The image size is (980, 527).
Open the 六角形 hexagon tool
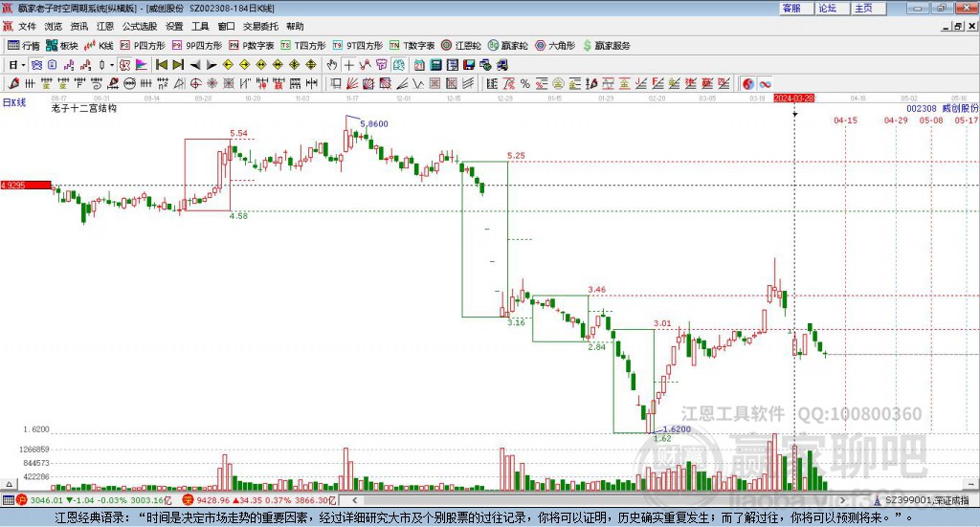pyautogui.click(x=555, y=46)
